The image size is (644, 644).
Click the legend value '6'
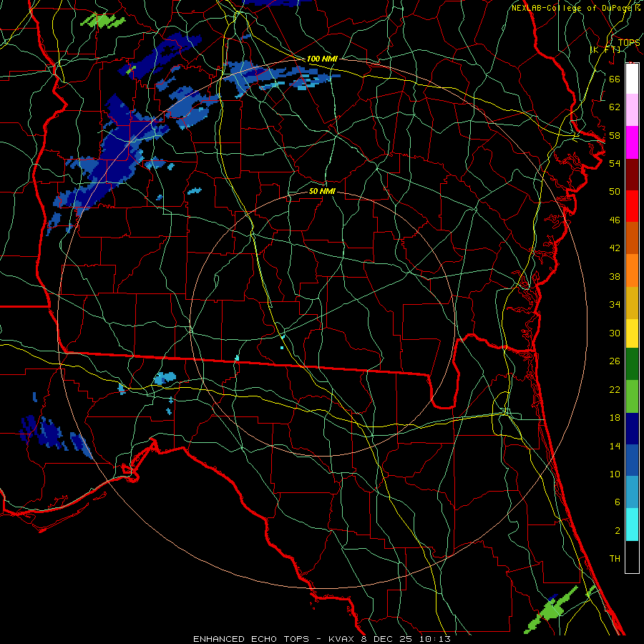[x=618, y=502]
